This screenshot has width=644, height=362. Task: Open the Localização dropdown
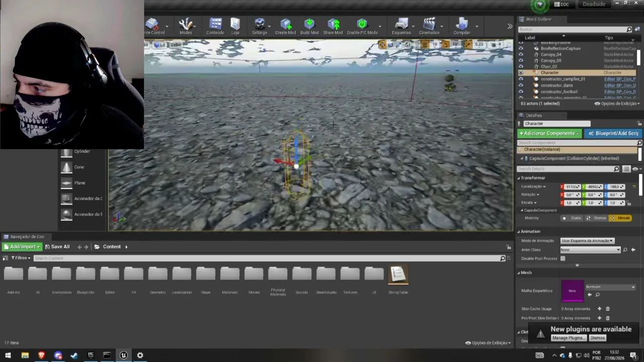533,187
